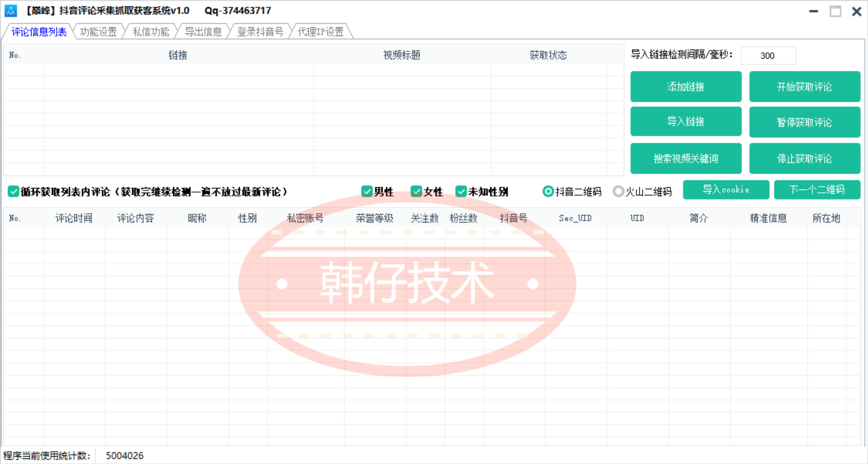Image resolution: width=868 pixels, height=464 pixels.
Task: Disable the 未知性别 checkbox
Action: [461, 192]
